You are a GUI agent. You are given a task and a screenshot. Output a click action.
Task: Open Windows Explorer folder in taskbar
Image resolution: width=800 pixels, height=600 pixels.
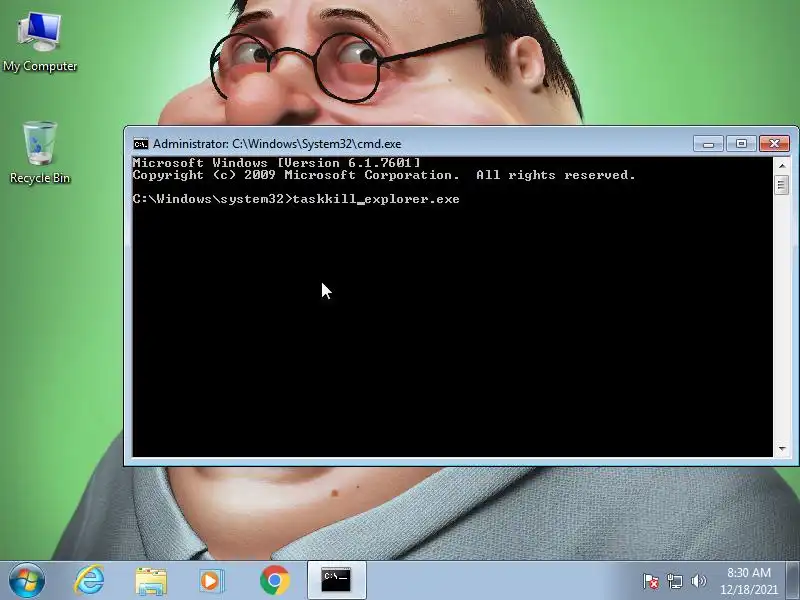pyautogui.click(x=151, y=581)
